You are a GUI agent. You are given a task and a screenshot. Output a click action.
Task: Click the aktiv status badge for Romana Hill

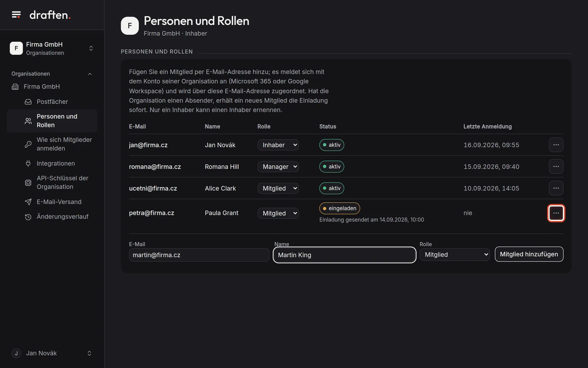click(x=332, y=167)
